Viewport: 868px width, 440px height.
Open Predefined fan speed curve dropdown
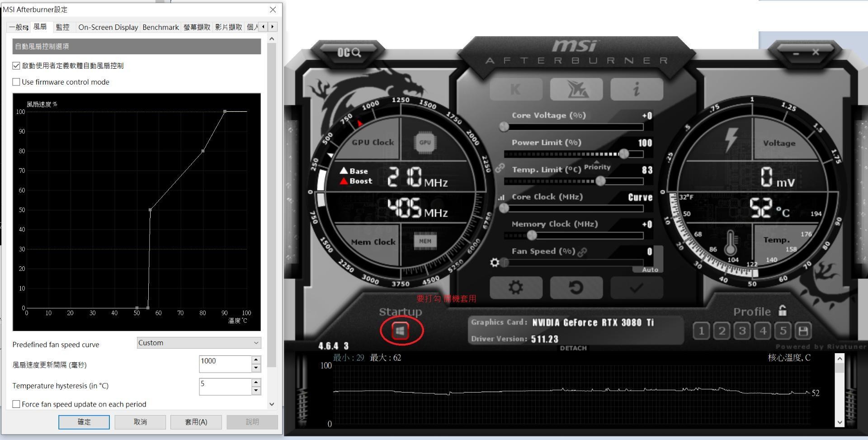(x=199, y=343)
